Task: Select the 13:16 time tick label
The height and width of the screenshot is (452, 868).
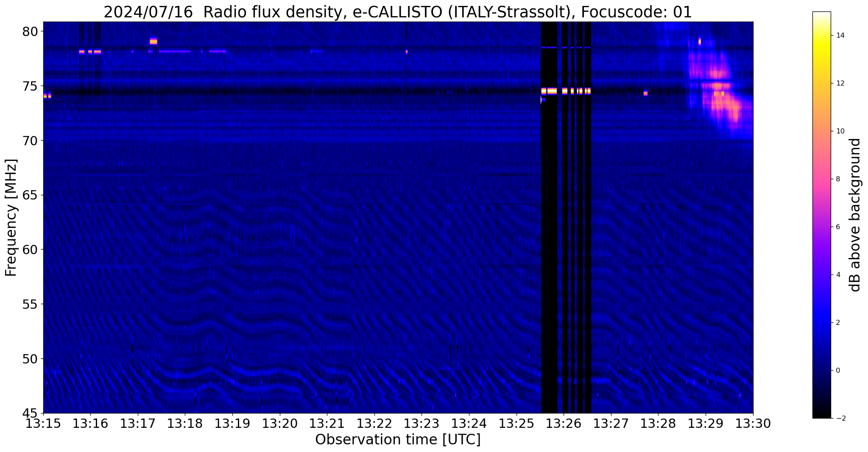Action: coord(90,423)
